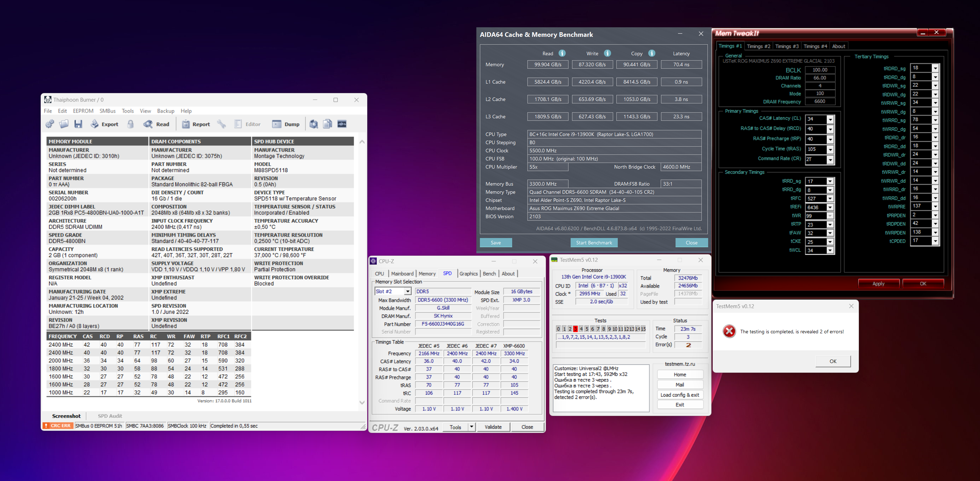The width and height of the screenshot is (980, 481).
Task: Click the Start Benchmark button
Action: tap(593, 243)
